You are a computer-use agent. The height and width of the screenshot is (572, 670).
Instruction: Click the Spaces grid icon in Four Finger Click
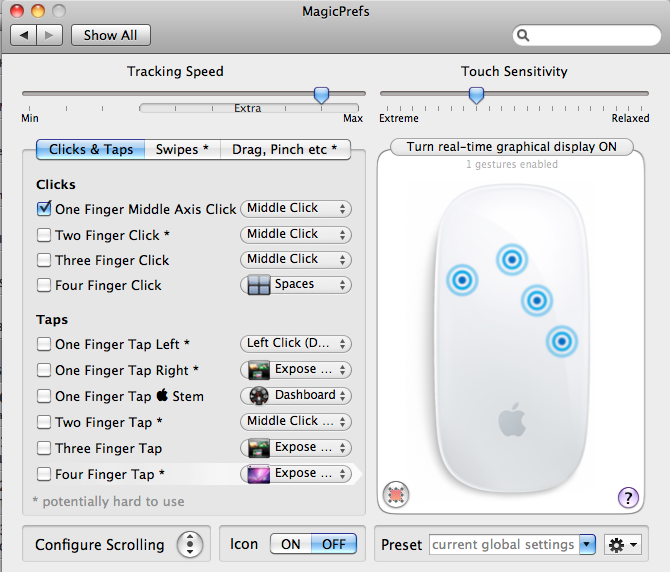(259, 285)
